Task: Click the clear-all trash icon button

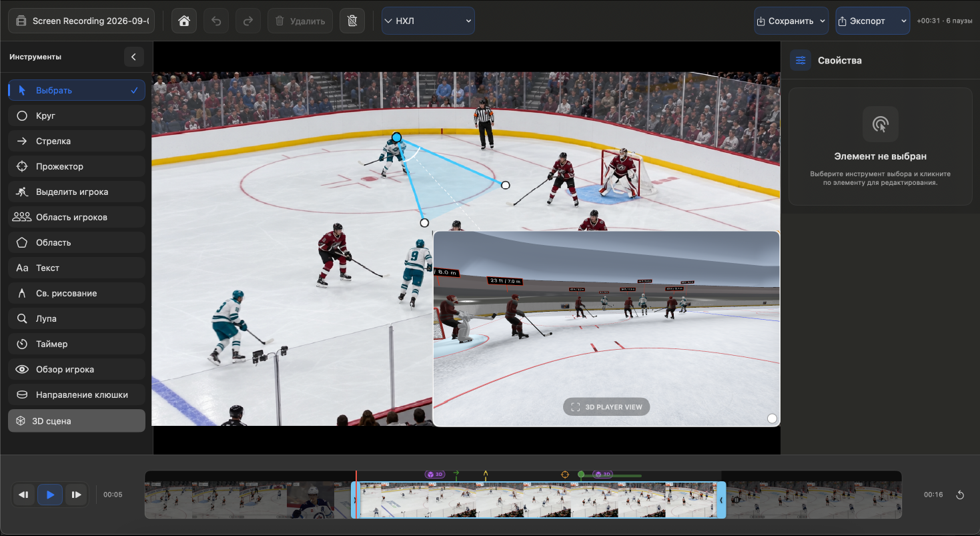Action: [x=352, y=21]
